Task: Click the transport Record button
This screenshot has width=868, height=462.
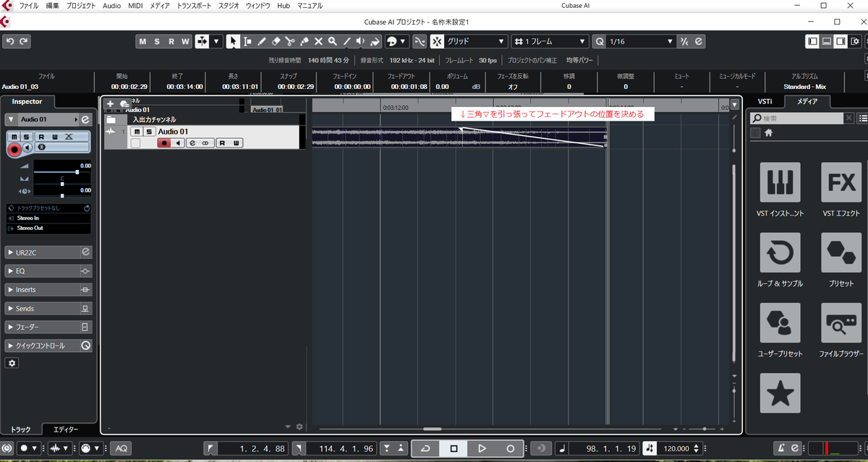Action: point(510,448)
